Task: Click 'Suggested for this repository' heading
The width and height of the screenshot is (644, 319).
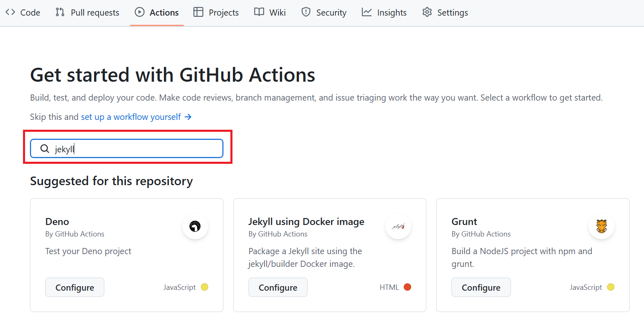Action: 111,181
